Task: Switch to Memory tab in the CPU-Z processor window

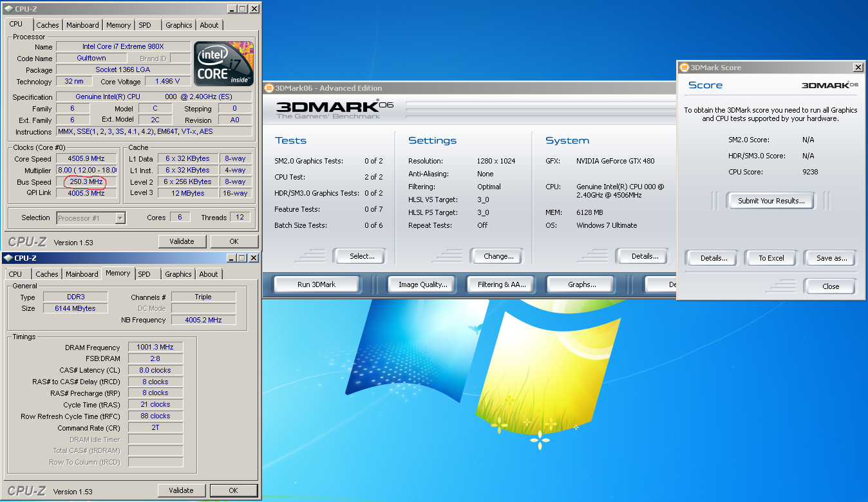Action: click(x=118, y=25)
